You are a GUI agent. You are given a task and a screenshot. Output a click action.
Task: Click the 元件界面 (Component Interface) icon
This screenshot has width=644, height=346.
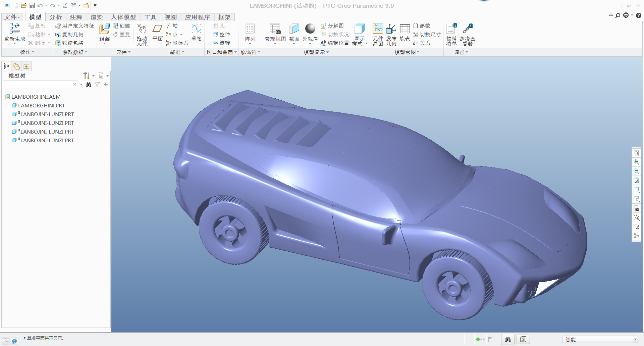(378, 29)
